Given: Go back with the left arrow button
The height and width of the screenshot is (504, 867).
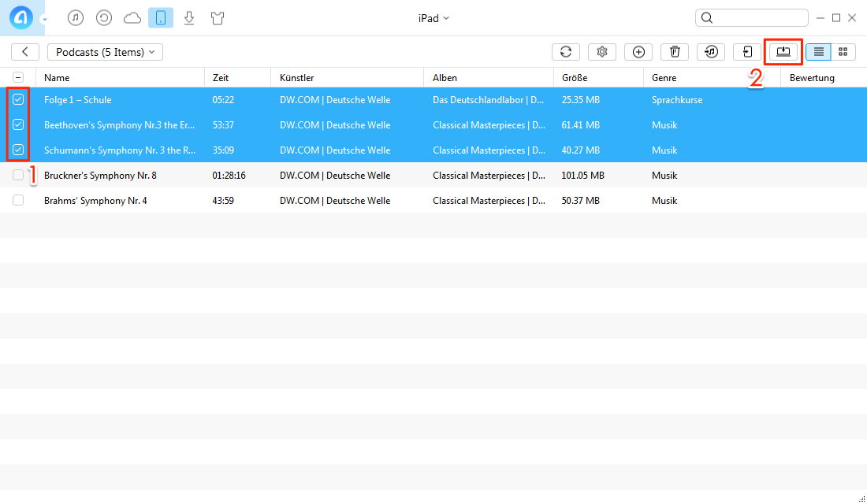Looking at the screenshot, I should point(25,52).
